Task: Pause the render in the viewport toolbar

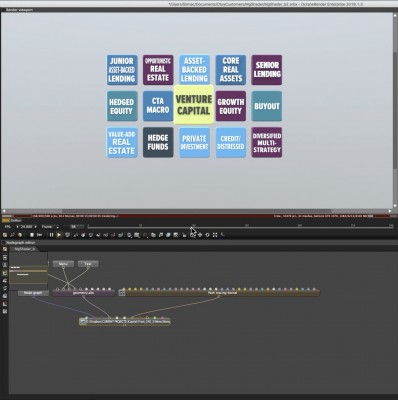Action: 51,235
